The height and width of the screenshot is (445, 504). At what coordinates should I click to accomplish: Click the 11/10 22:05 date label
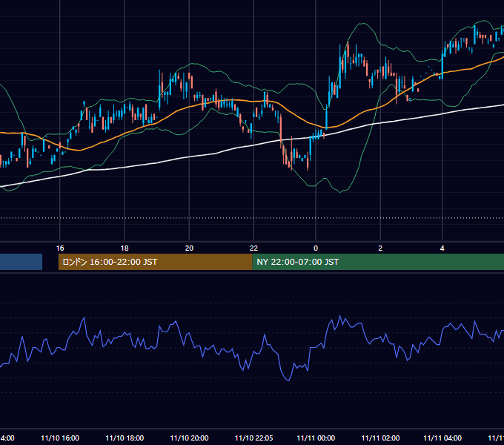coord(254,438)
